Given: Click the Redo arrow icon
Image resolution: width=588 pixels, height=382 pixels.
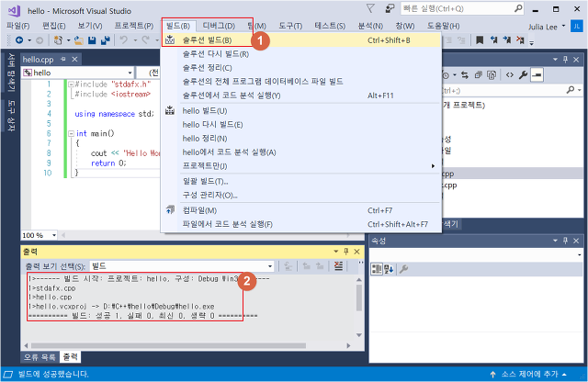Looking at the screenshot, I should [x=145, y=40].
